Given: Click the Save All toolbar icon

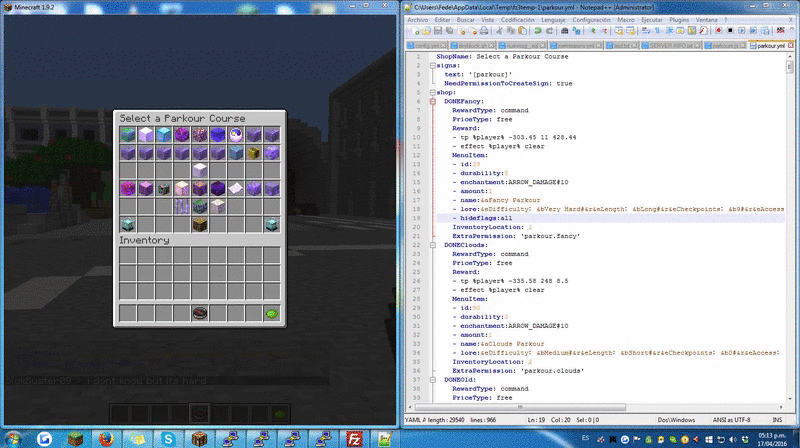Looking at the screenshot, I should click(x=449, y=31).
